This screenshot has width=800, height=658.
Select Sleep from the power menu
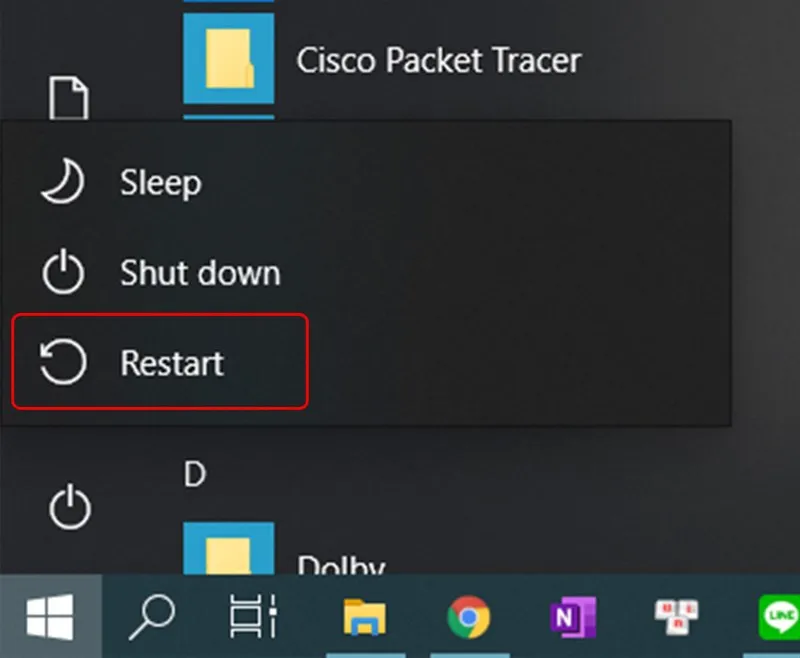tap(159, 182)
